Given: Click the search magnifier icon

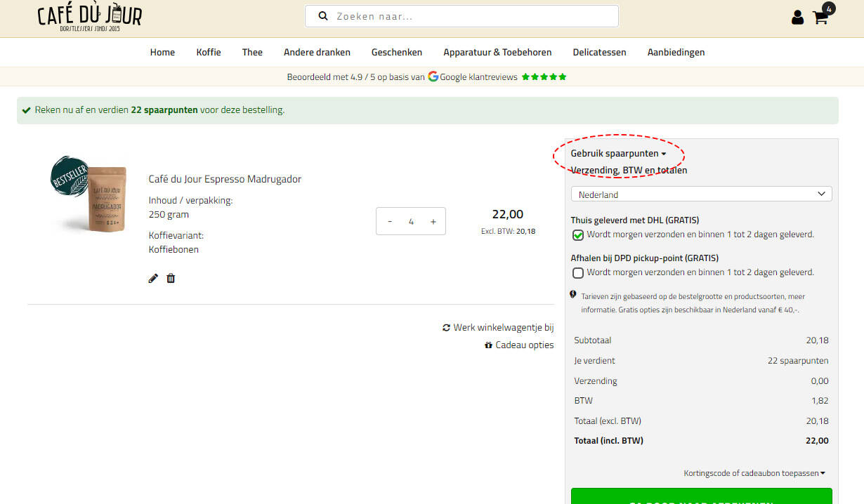Looking at the screenshot, I should coord(323,16).
